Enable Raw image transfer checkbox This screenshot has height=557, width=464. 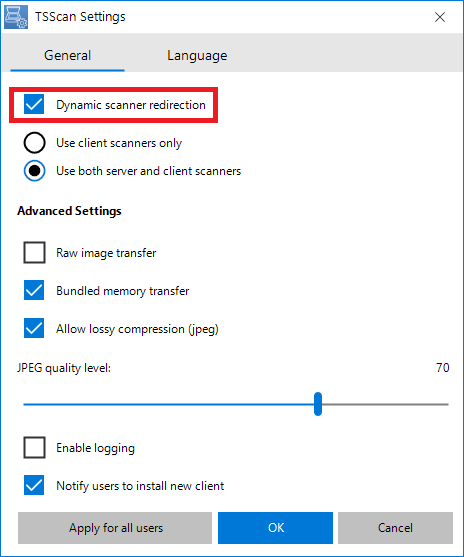[34, 253]
